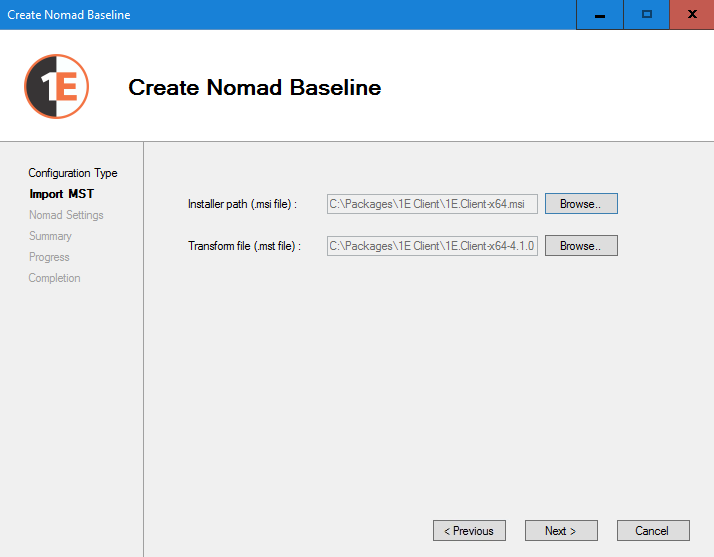The image size is (714, 557).
Task: Minimize the Create Nomad Baseline window
Action: (x=599, y=15)
